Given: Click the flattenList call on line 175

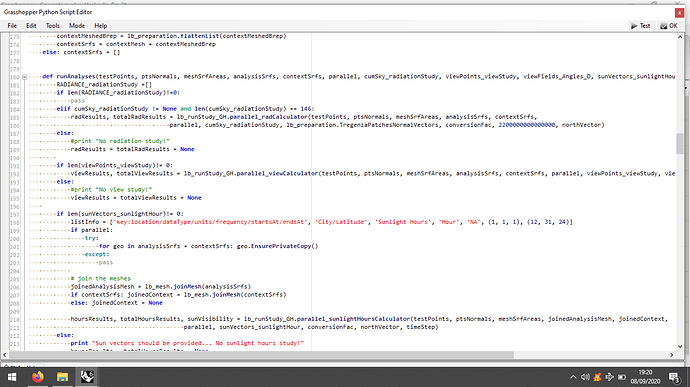Looking at the screenshot, I should [199, 36].
